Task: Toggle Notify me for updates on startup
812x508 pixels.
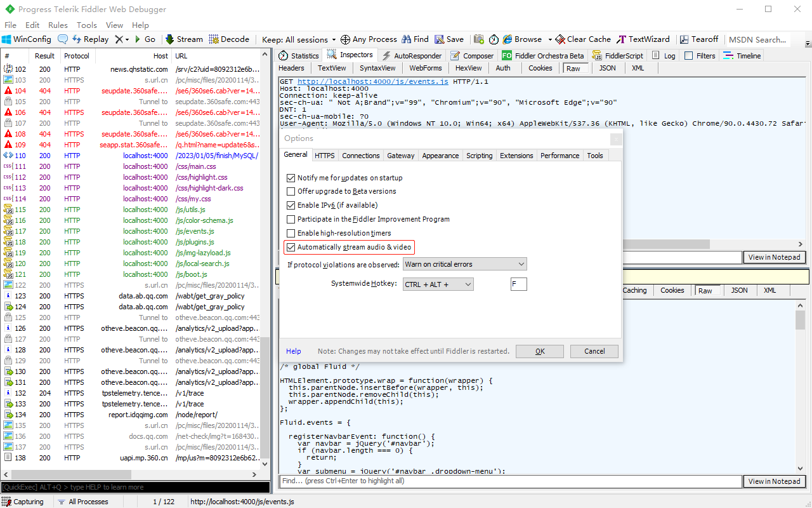Action: point(291,178)
